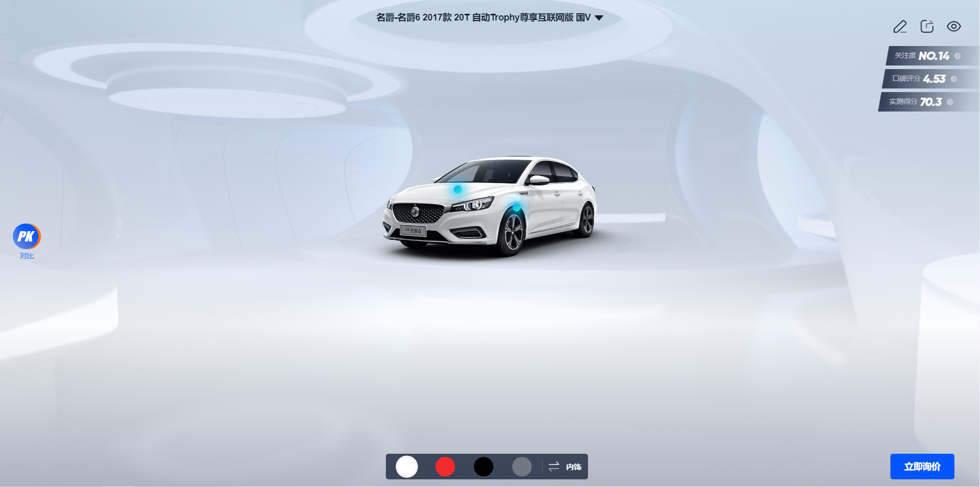Click the share icon at top right
This screenshot has height=487, width=980.
pos(927,27)
